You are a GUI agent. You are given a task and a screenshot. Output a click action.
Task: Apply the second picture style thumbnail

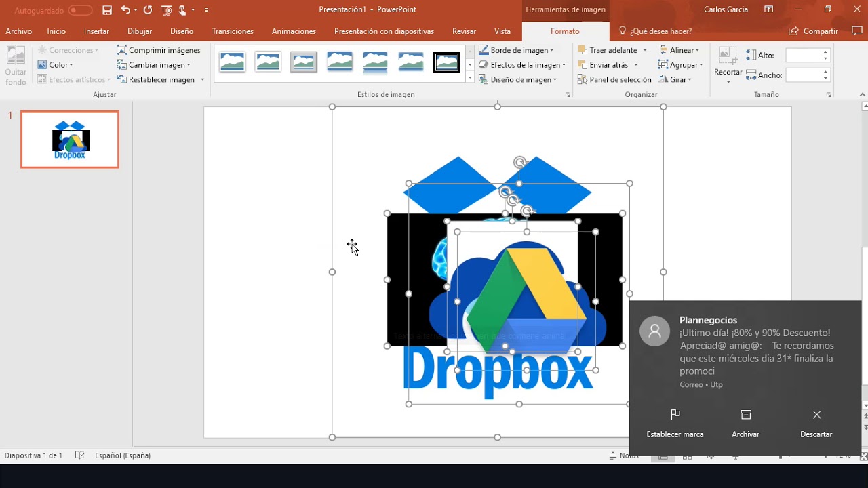[268, 62]
